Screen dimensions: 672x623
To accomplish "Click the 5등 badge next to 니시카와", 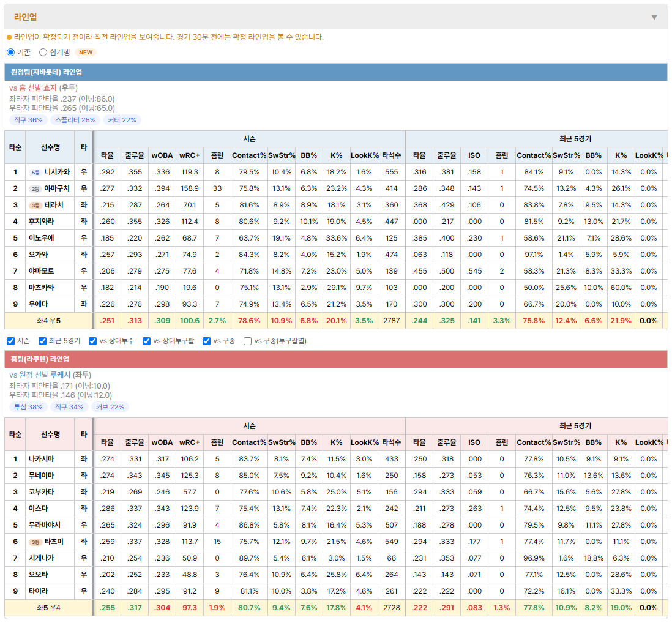I will [x=35, y=172].
